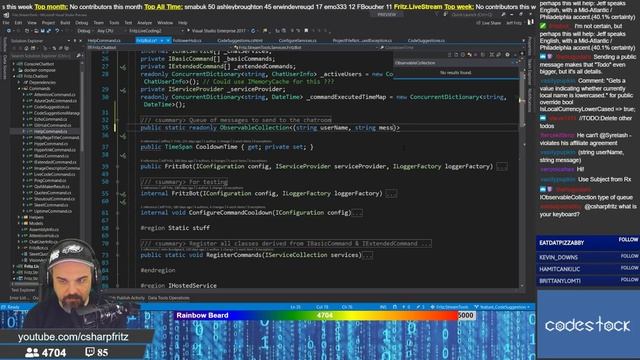This screenshot has width=640, height=360.
Task: Toggle the Solution Explorer auto-hide pin
Action: click(75, 41)
